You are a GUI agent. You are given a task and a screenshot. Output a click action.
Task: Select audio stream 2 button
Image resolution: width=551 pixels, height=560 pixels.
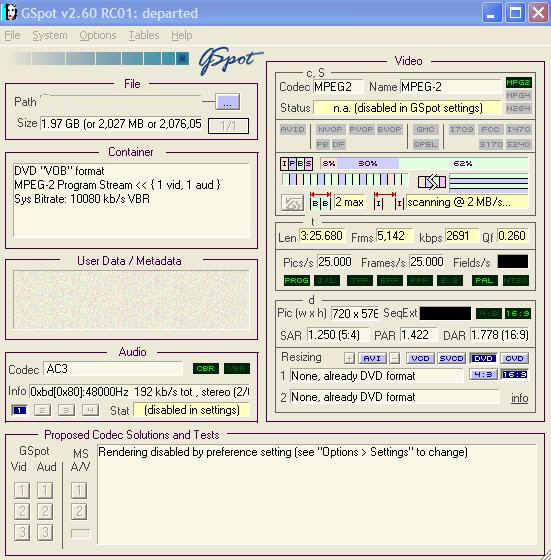[42, 410]
